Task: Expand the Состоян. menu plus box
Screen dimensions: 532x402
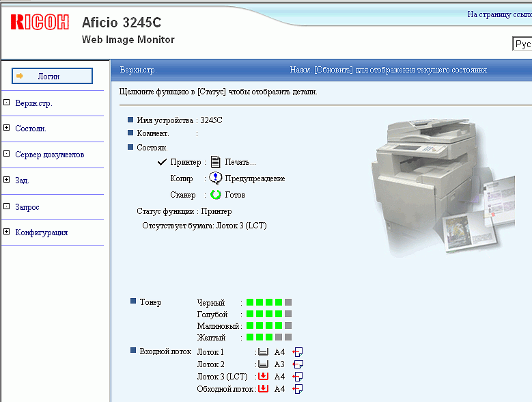Action: [7, 129]
